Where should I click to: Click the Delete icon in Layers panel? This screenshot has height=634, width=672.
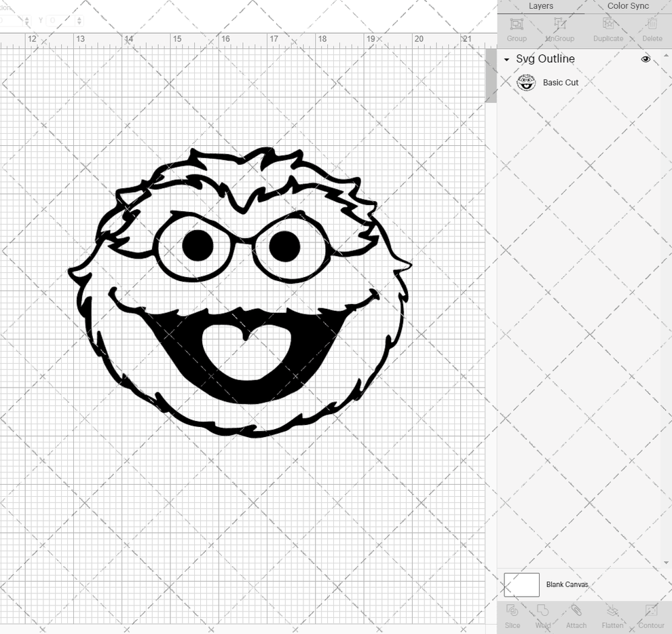pyautogui.click(x=652, y=29)
